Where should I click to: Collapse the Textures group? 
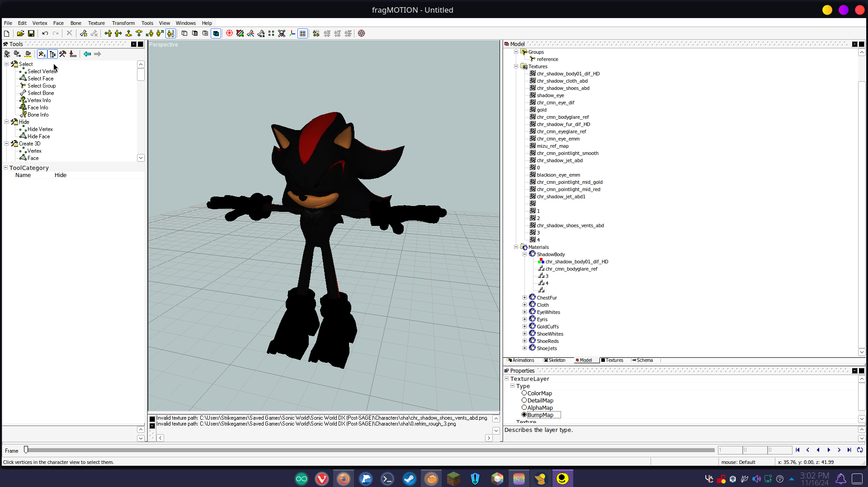tap(516, 66)
